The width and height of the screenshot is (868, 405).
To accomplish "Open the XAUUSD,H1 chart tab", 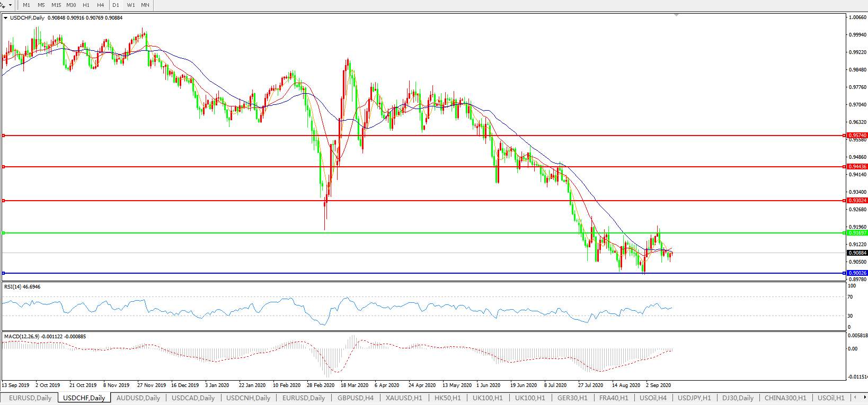I will click(x=404, y=398).
